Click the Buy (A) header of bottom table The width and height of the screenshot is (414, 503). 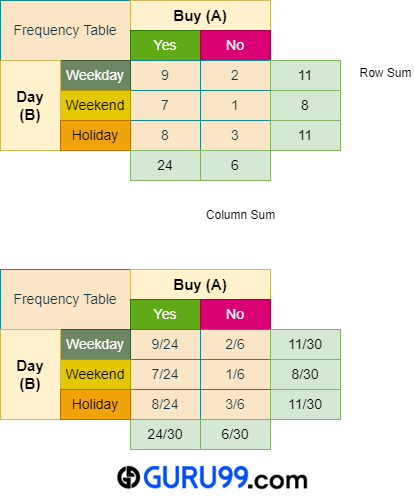[200, 284]
